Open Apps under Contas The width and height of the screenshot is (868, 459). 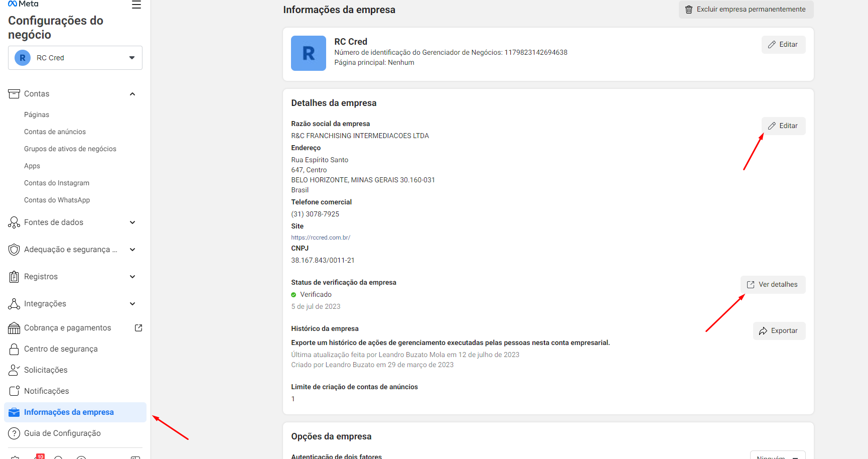[x=32, y=166]
